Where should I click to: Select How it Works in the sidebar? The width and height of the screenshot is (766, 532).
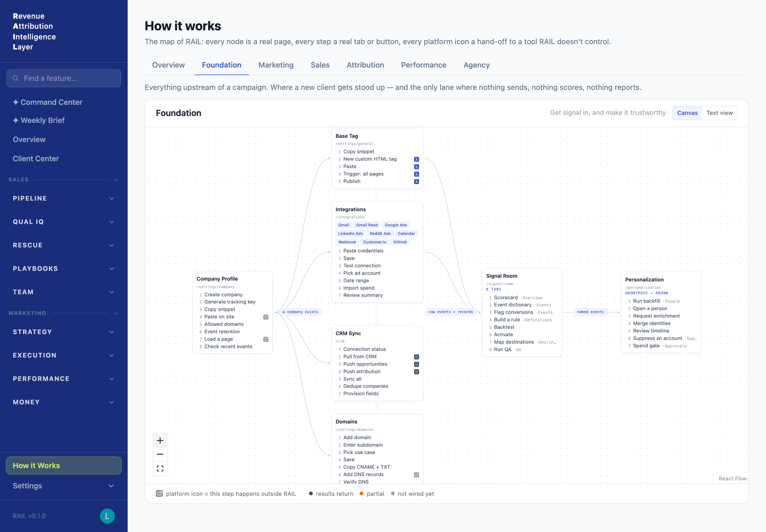click(64, 466)
